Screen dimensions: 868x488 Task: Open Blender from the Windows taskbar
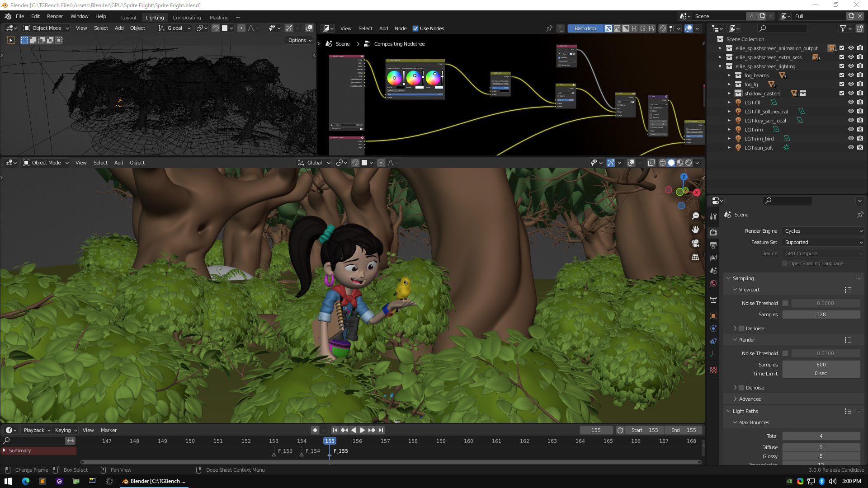click(x=154, y=481)
